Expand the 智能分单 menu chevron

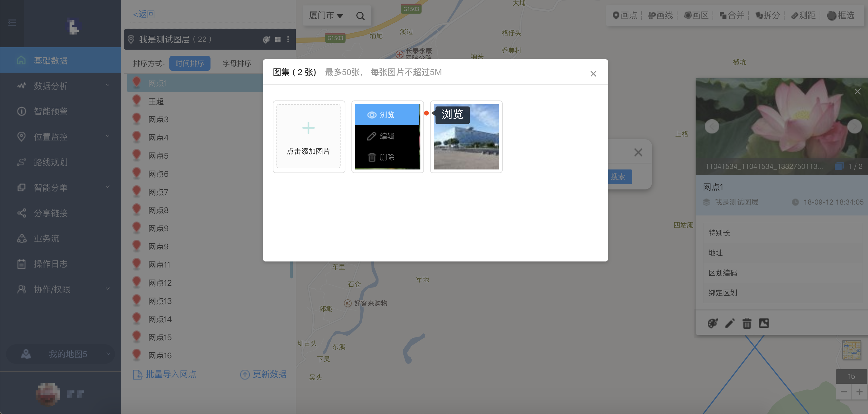pyautogui.click(x=108, y=187)
